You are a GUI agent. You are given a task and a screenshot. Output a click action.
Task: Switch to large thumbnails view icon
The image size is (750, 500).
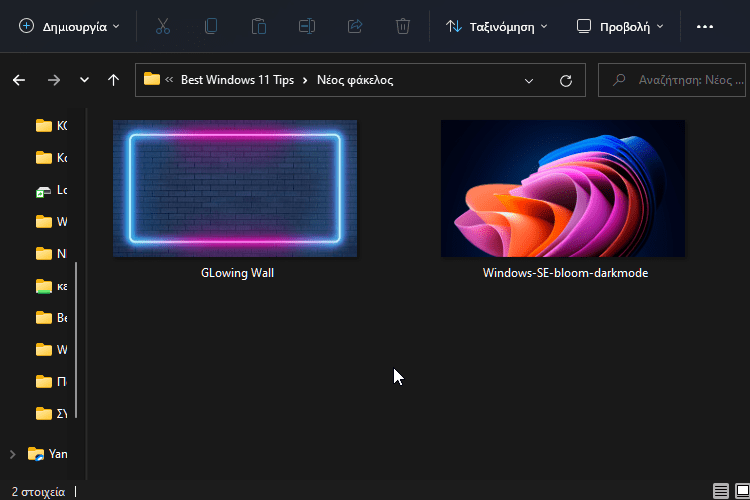click(742, 491)
